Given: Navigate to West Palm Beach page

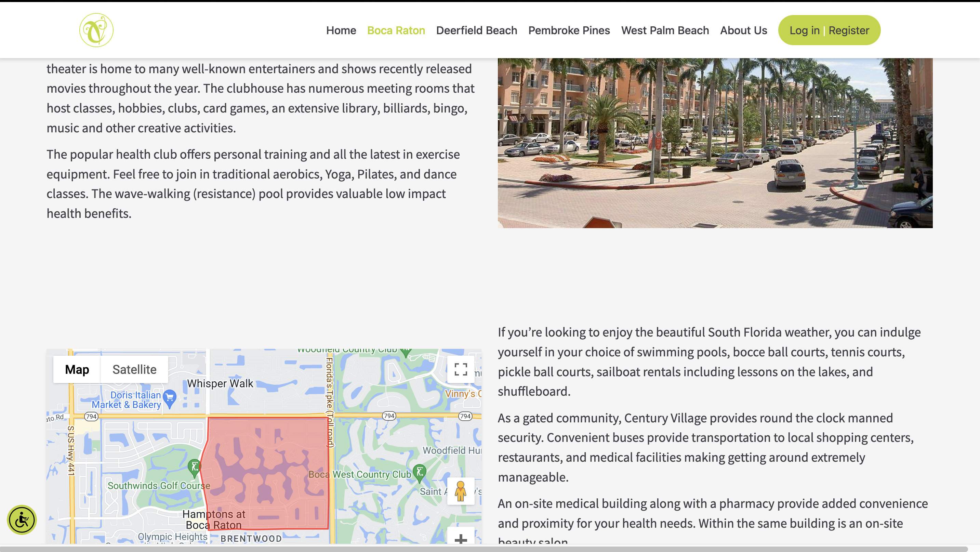Looking at the screenshot, I should [x=665, y=30].
